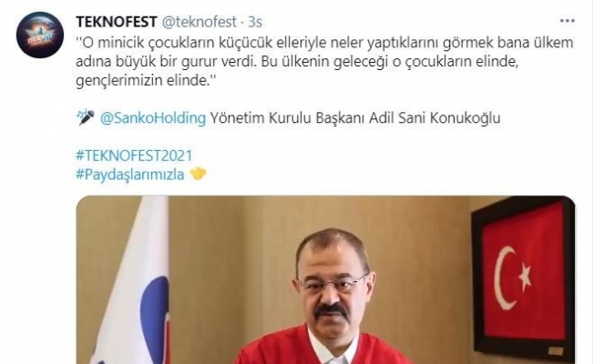Click the framed Turkish flag in the video
This screenshot has height=364, width=594.
523,279
